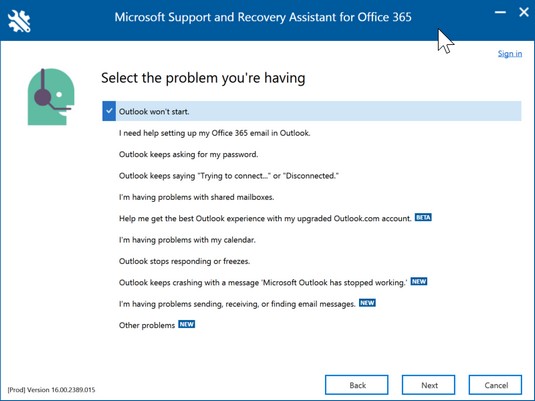Click the NEW badge after stopped working message
The image size is (535, 401).
click(419, 281)
